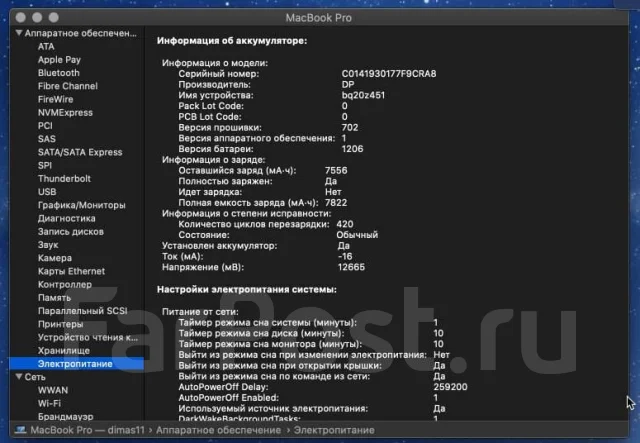Select USB in the sidebar
640x443 pixels.
pyautogui.click(x=47, y=192)
